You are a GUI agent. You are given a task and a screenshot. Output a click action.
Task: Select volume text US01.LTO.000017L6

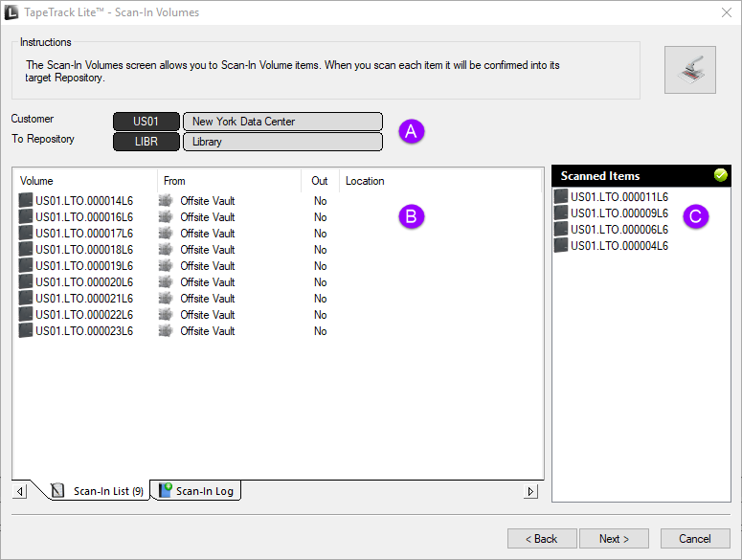[x=84, y=234]
